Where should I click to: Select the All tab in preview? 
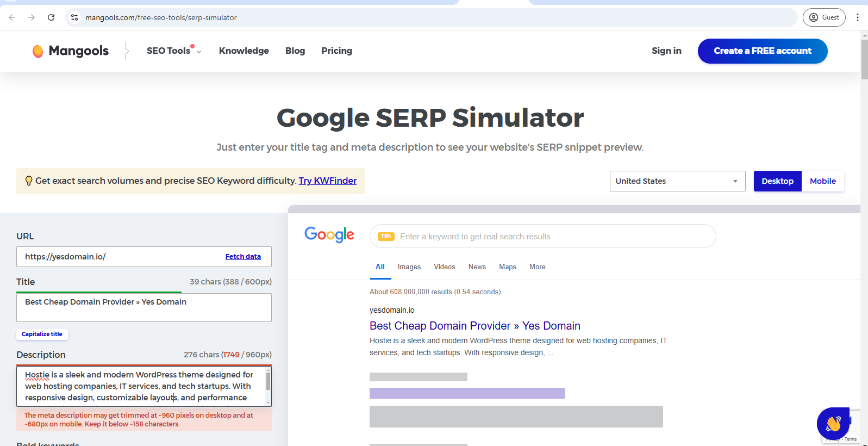pos(380,267)
